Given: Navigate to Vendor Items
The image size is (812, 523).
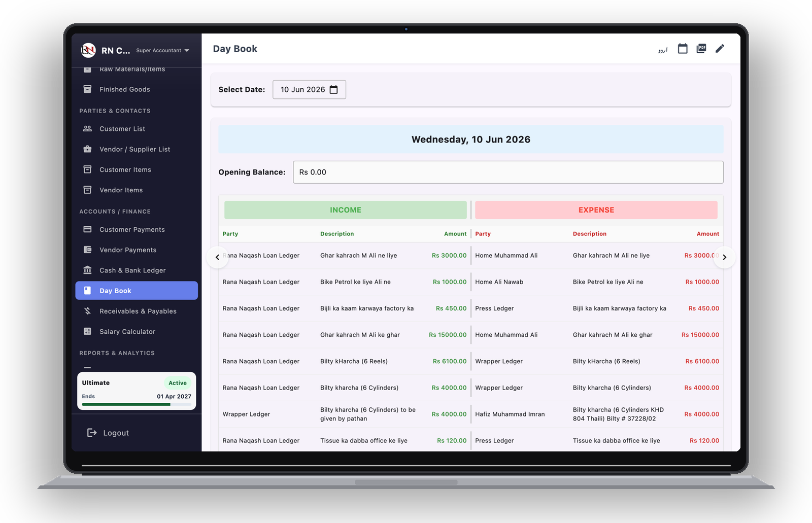Looking at the screenshot, I should 137,190.
